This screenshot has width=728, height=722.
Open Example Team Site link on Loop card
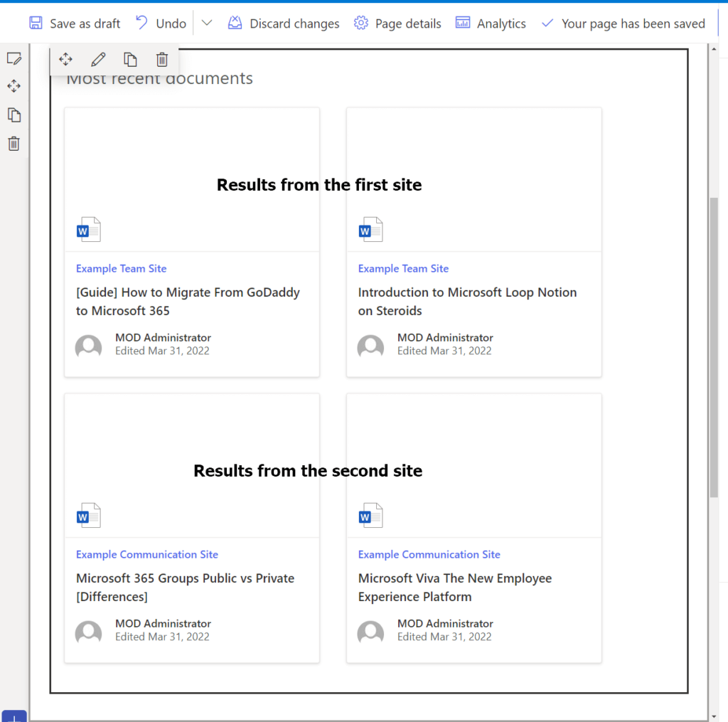(403, 269)
